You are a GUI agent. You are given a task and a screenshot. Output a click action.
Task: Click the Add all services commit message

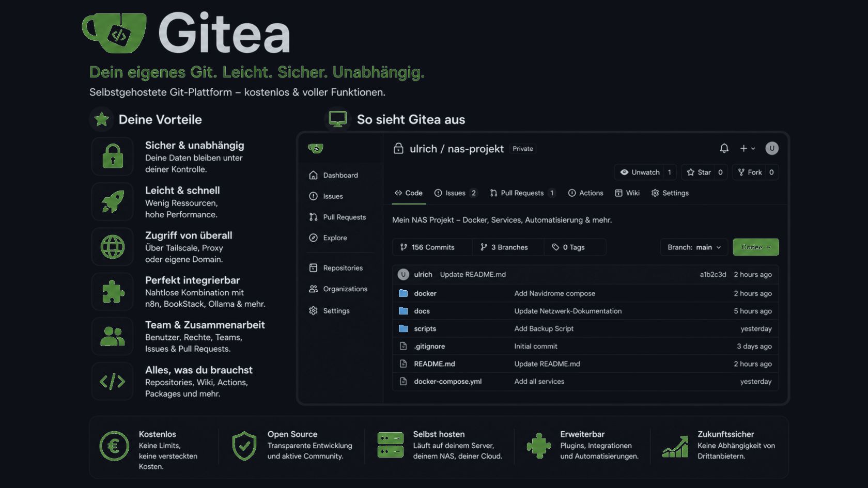[539, 381]
